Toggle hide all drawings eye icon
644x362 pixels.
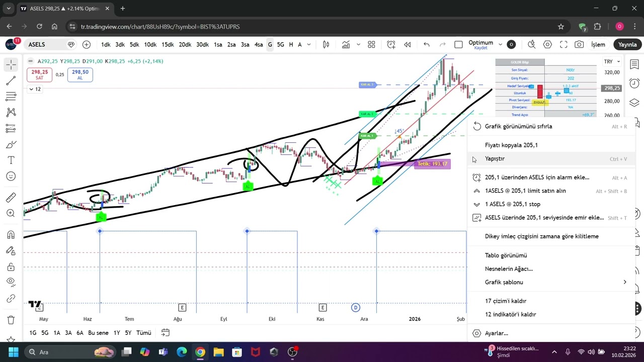[x=11, y=283]
